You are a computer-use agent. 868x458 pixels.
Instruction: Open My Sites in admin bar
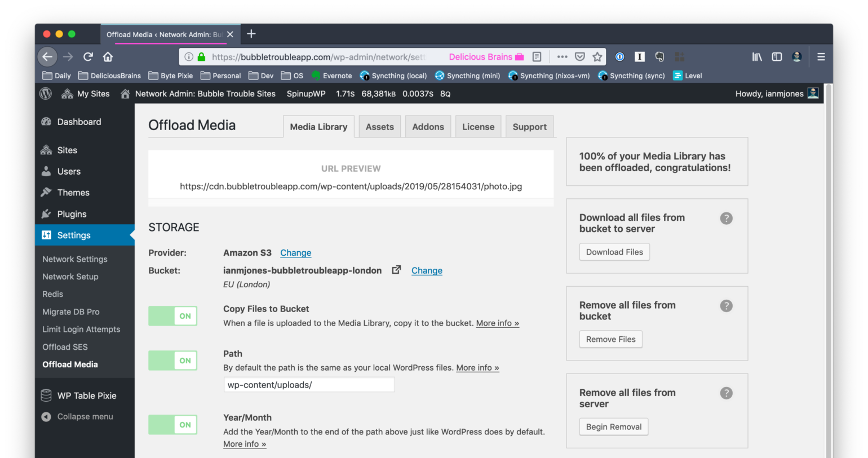(x=86, y=94)
